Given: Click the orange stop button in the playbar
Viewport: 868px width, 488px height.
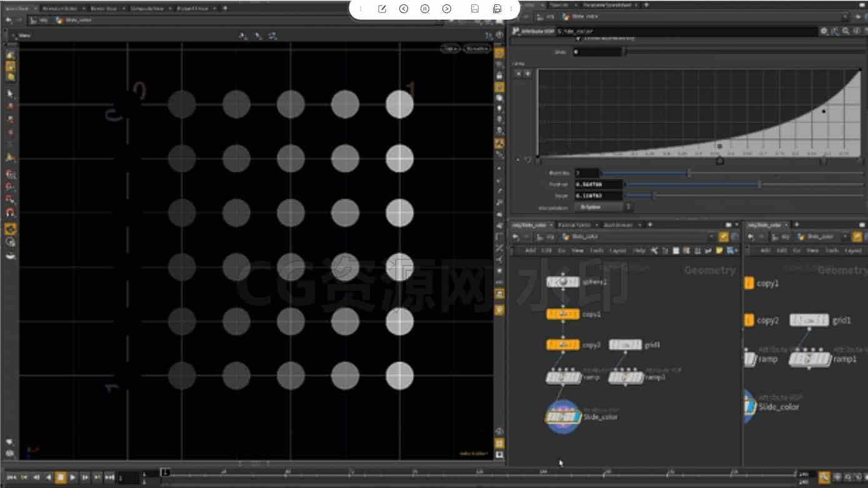Looking at the screenshot, I should tap(61, 477).
